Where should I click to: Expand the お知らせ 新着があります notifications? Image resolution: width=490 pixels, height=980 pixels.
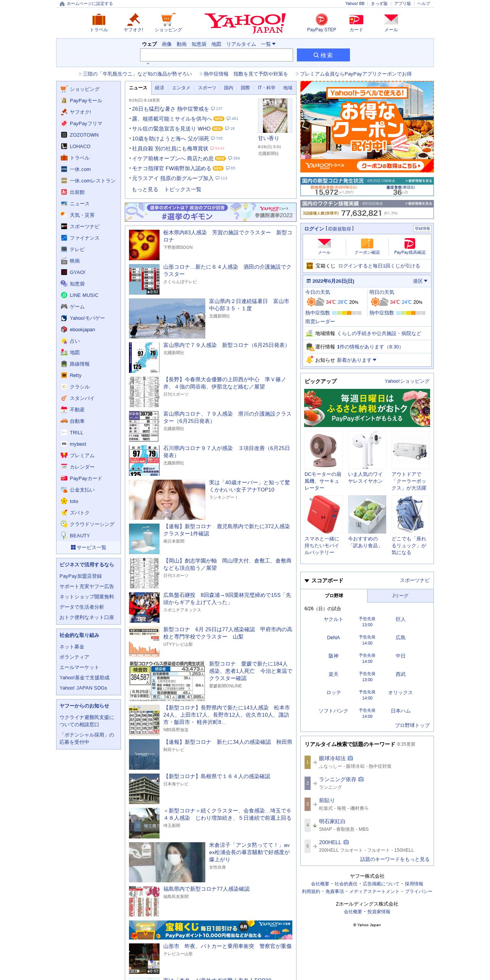pos(356,360)
